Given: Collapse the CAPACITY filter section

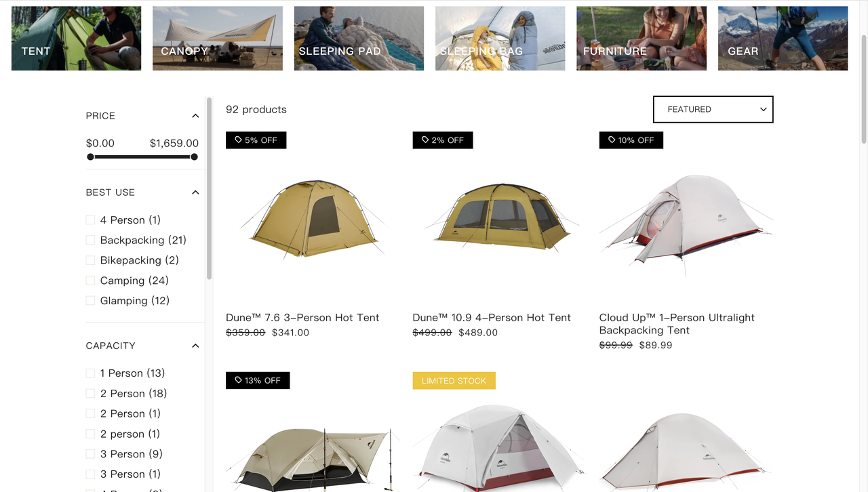Looking at the screenshot, I should [195, 345].
